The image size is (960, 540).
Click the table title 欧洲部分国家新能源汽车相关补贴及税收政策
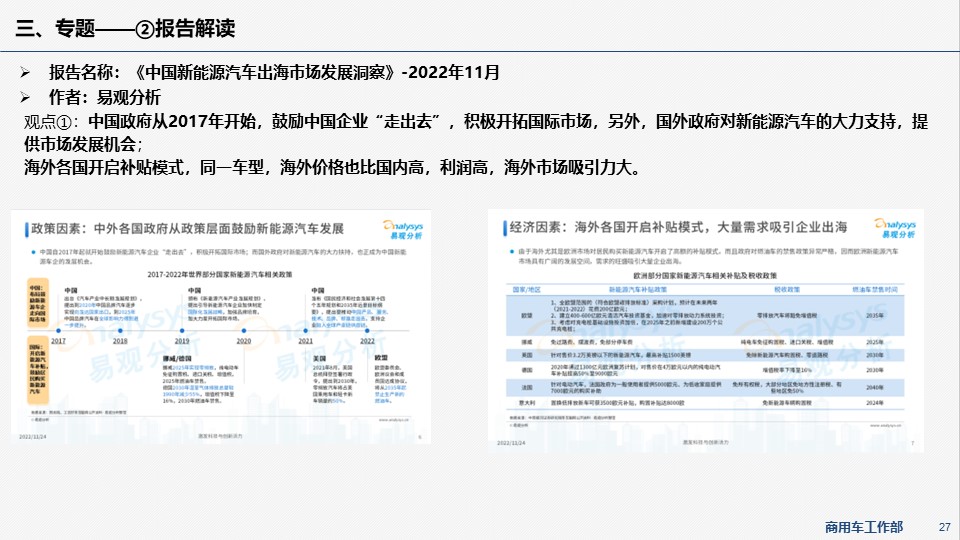point(705,276)
